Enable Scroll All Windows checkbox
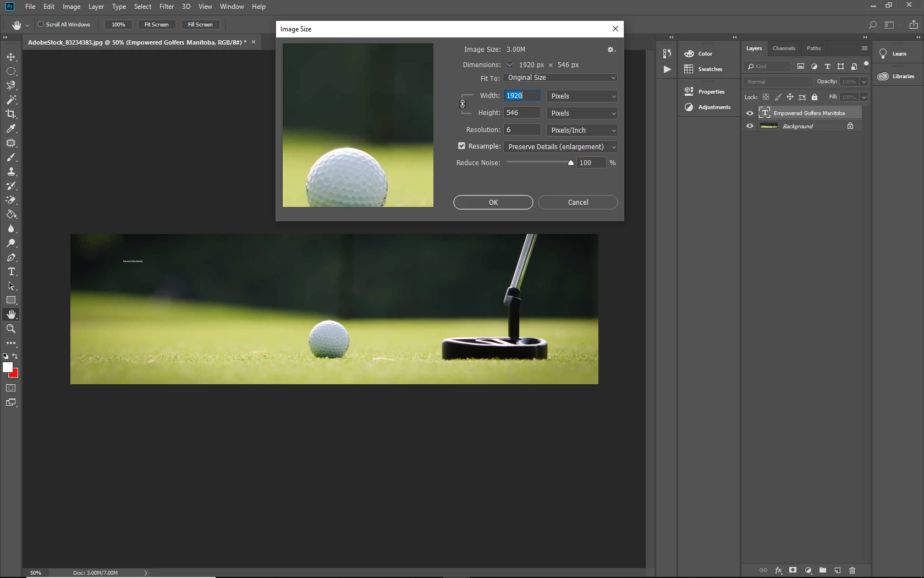 (41, 24)
